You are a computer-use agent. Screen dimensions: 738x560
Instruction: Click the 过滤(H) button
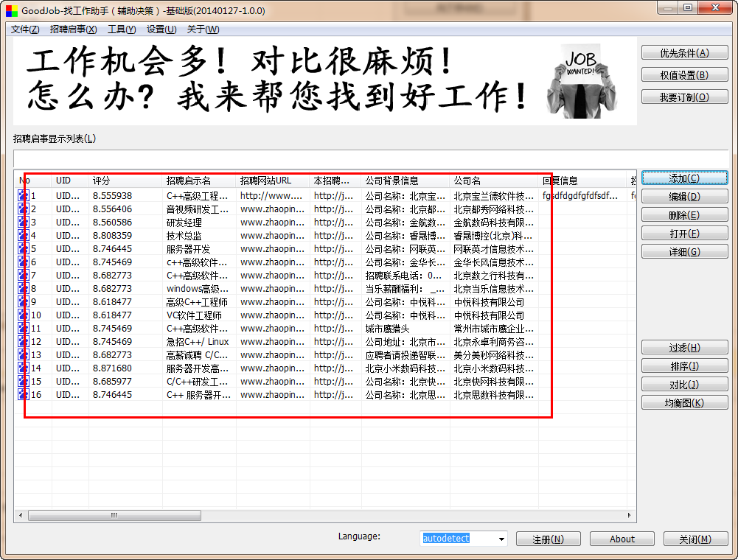(684, 348)
